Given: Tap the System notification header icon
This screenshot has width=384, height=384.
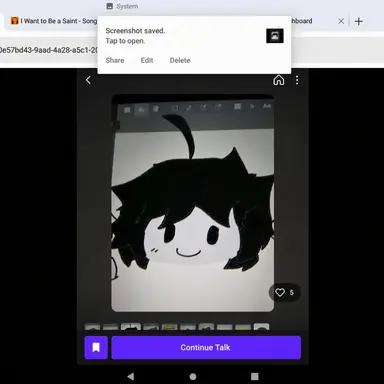Looking at the screenshot, I should pyautogui.click(x=110, y=6).
